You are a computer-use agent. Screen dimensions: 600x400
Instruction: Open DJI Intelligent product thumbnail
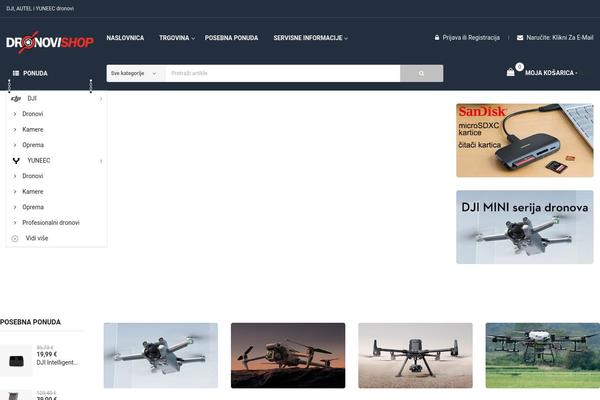tap(16, 360)
